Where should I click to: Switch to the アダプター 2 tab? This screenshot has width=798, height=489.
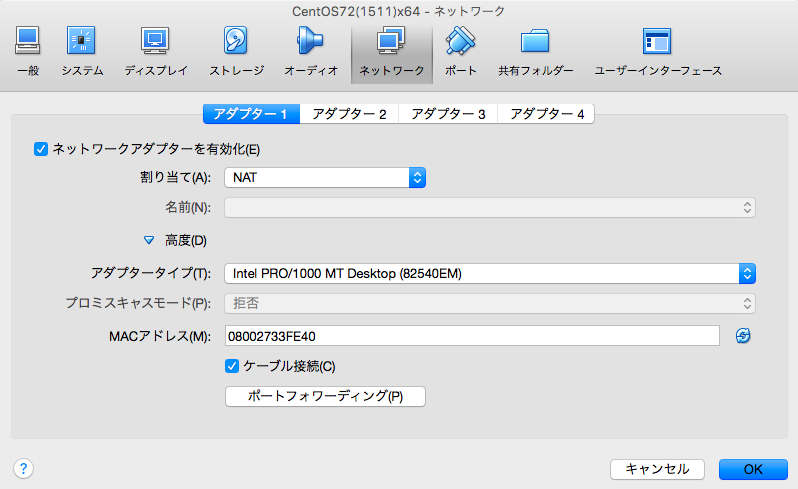pos(349,114)
